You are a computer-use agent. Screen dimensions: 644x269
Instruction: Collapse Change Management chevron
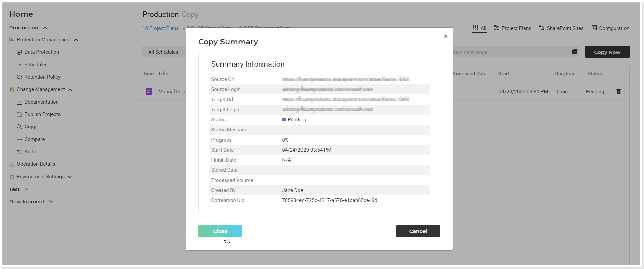pos(70,90)
